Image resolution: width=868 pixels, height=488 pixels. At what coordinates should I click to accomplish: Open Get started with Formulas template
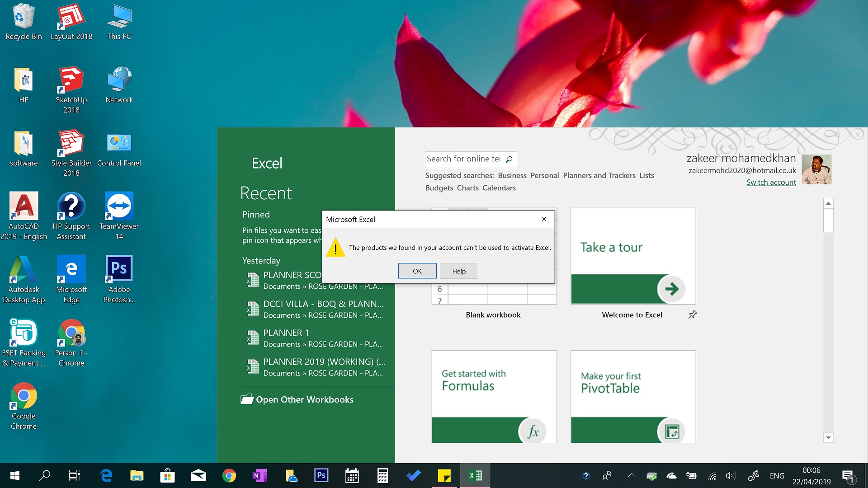494,397
